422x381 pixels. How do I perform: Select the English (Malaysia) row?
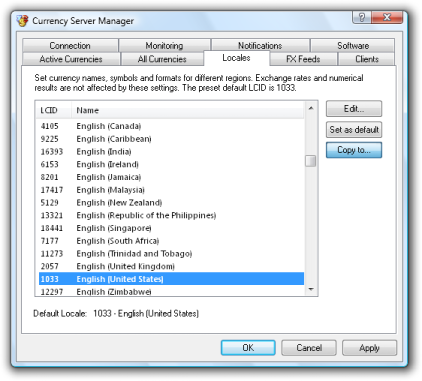pyautogui.click(x=171, y=190)
